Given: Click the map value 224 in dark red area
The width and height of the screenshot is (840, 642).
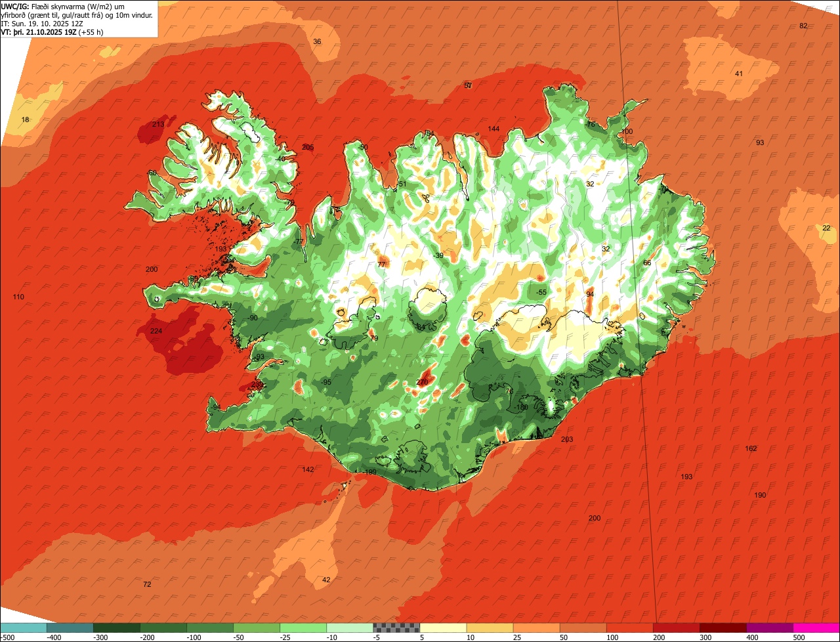Looking at the screenshot, I should point(156,331).
